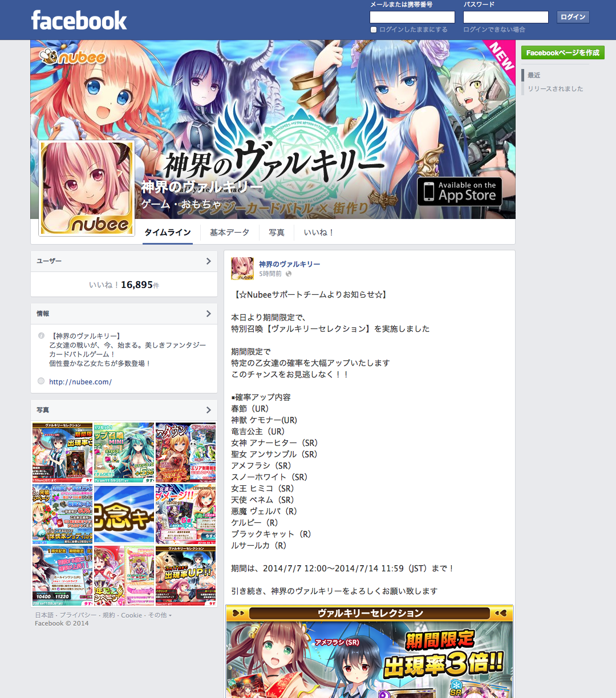Viewport: 616px width, 698px height.
Task: Click the 5時間前 post timestamp
Action: click(270, 274)
